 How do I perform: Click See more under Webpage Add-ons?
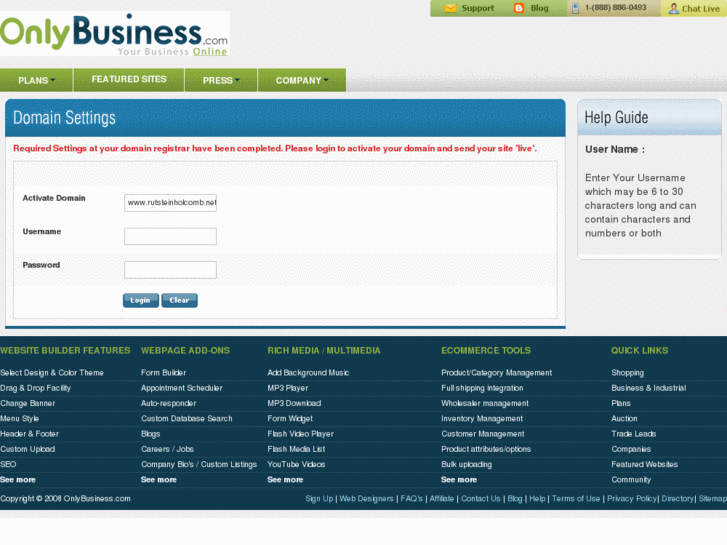pyautogui.click(x=159, y=480)
